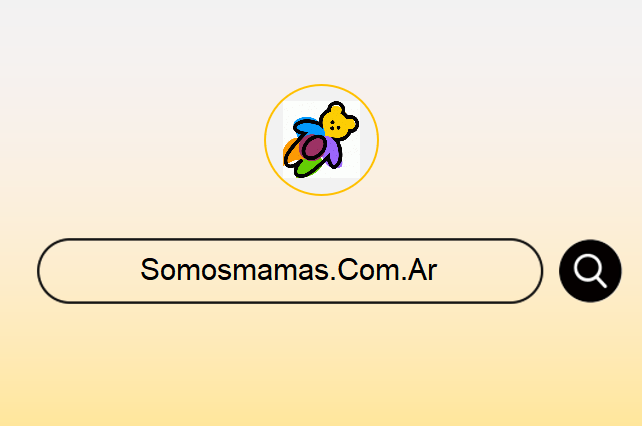
Task: Click the Somosmamas.Com.Ar text
Action: pos(289,270)
